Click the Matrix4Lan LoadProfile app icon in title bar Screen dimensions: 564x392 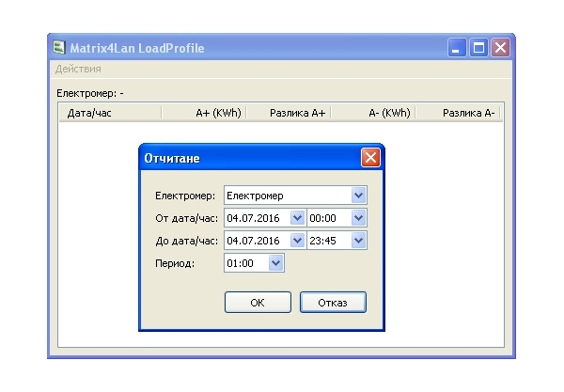[x=59, y=47]
